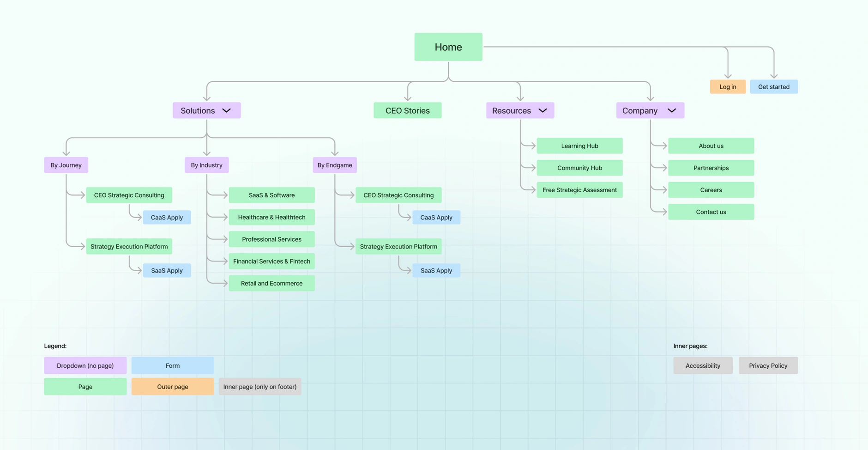This screenshot has height=450, width=868.
Task: Select the By Industry node
Action: (x=207, y=165)
